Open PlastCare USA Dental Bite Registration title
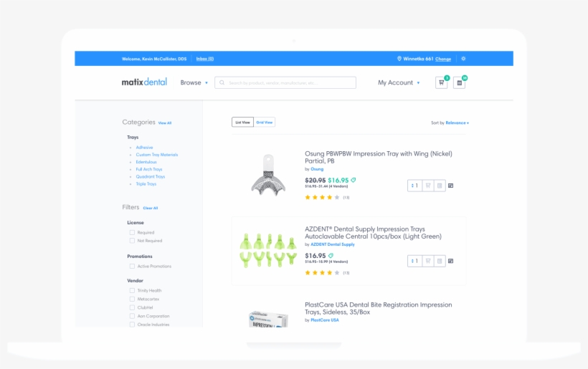This screenshot has height=369, width=588. tap(379, 308)
